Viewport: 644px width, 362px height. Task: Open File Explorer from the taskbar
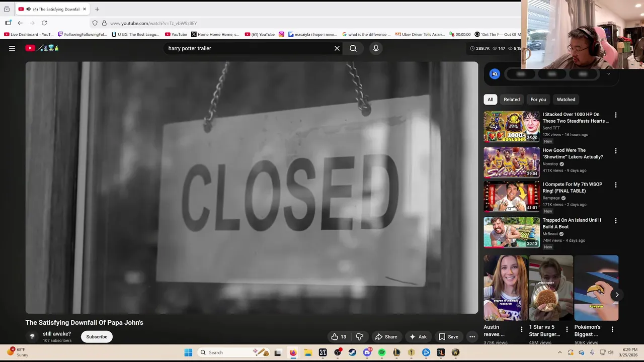(x=308, y=352)
